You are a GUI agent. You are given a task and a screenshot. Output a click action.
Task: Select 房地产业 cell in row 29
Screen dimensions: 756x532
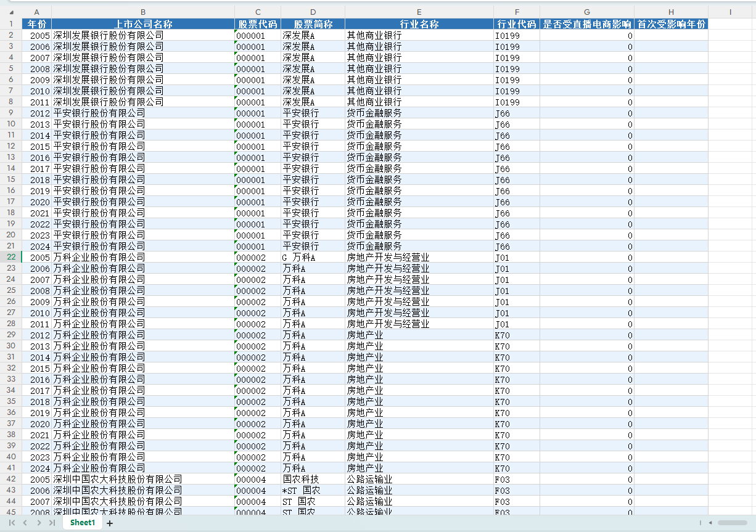419,335
